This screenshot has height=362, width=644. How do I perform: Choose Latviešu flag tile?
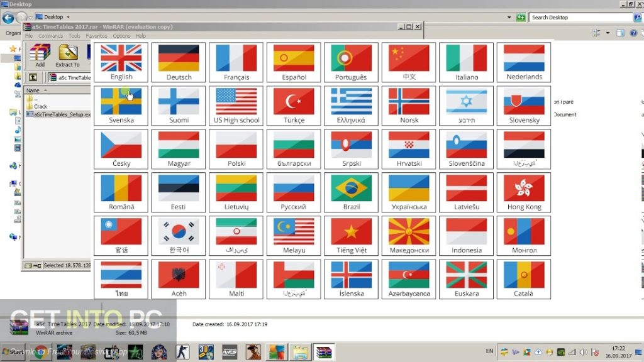(x=466, y=192)
